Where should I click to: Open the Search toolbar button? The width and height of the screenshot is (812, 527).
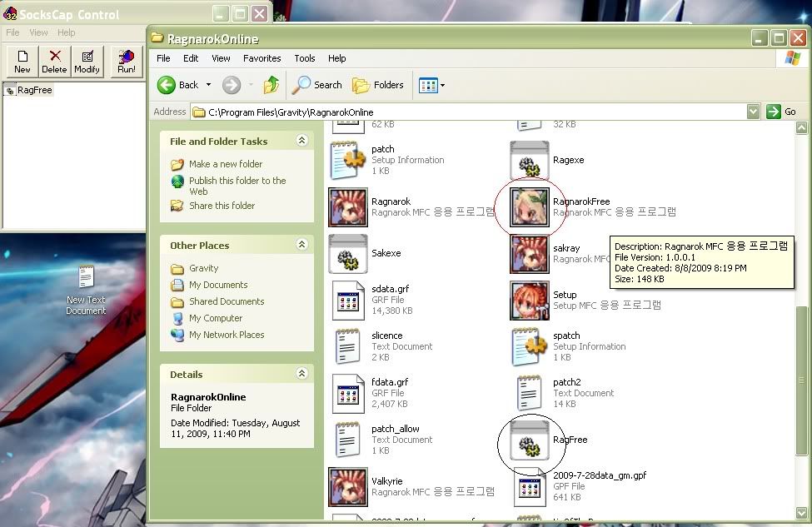click(x=317, y=85)
